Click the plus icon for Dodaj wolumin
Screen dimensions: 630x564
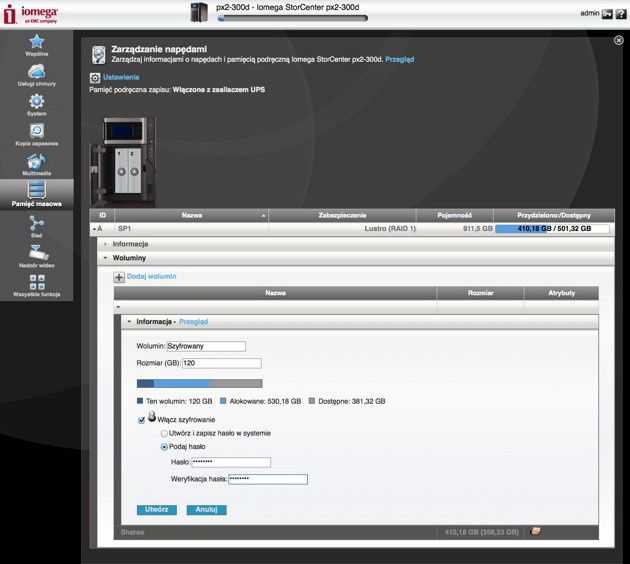(x=119, y=277)
